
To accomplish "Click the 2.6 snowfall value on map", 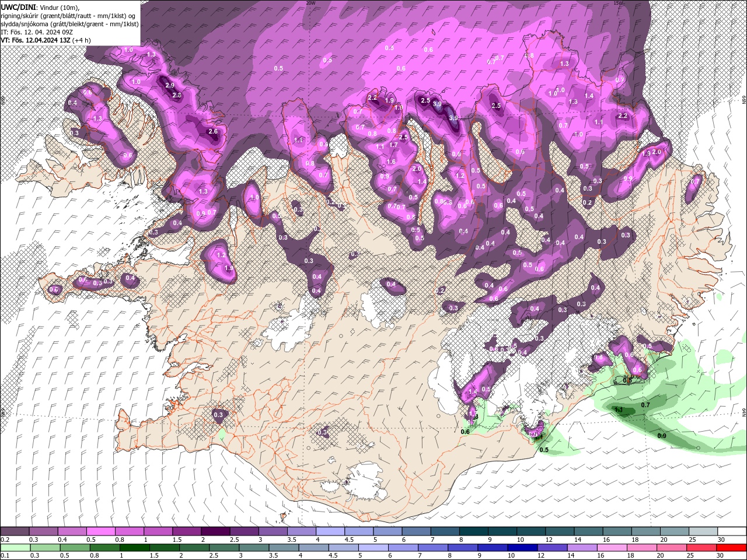I will pos(212,132).
